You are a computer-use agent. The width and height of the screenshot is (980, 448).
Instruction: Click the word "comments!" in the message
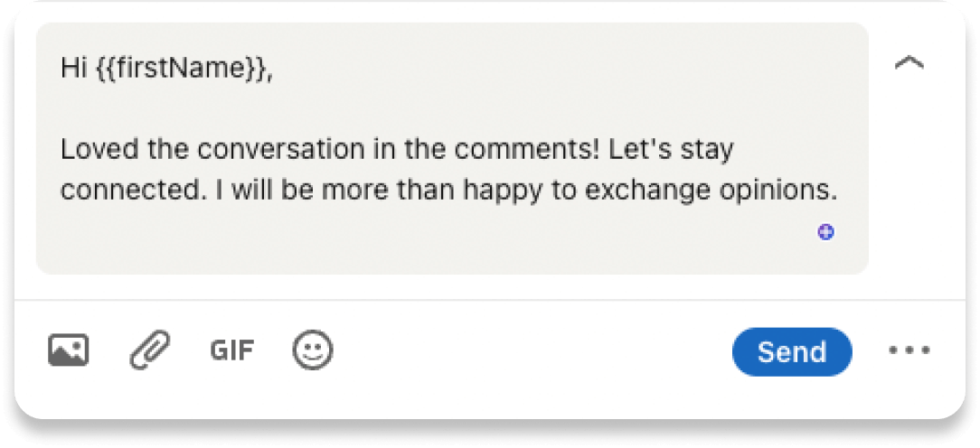click(538, 150)
